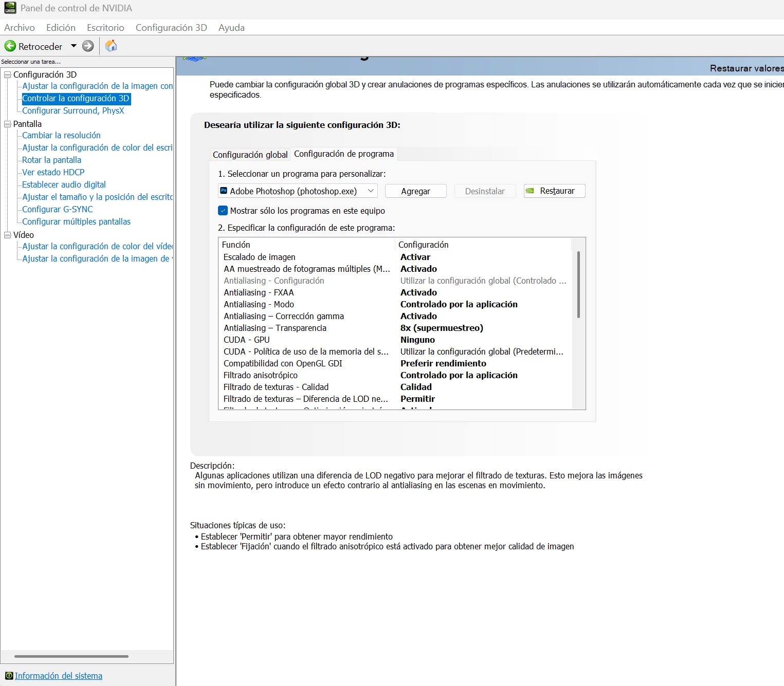Collapse the Configuración 3D tree node
This screenshot has height=686, width=784.
tap(8, 75)
